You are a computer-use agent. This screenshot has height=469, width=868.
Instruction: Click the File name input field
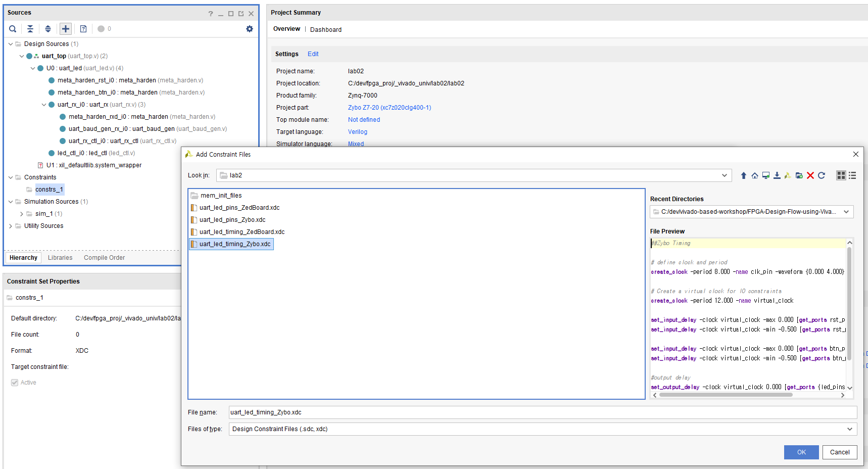[543, 412]
